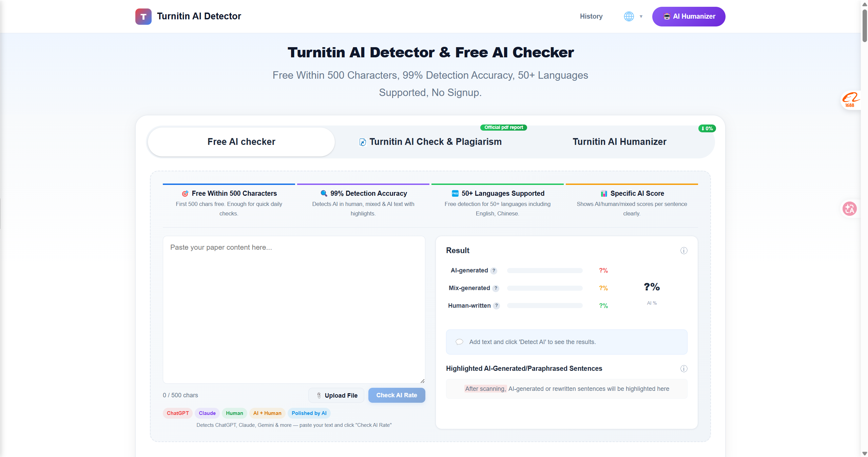
Task: Click the Upload File button
Action: [x=336, y=395]
